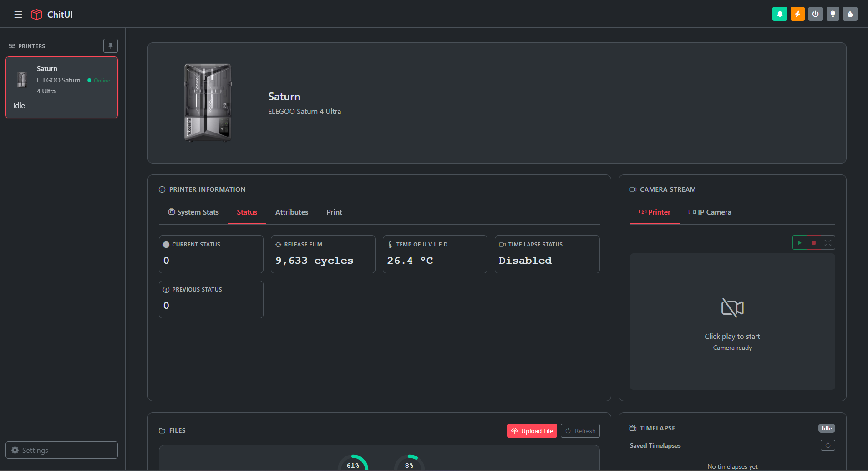Viewport: 868px width, 471px height.
Task: Click the Upload File button
Action: click(531, 430)
